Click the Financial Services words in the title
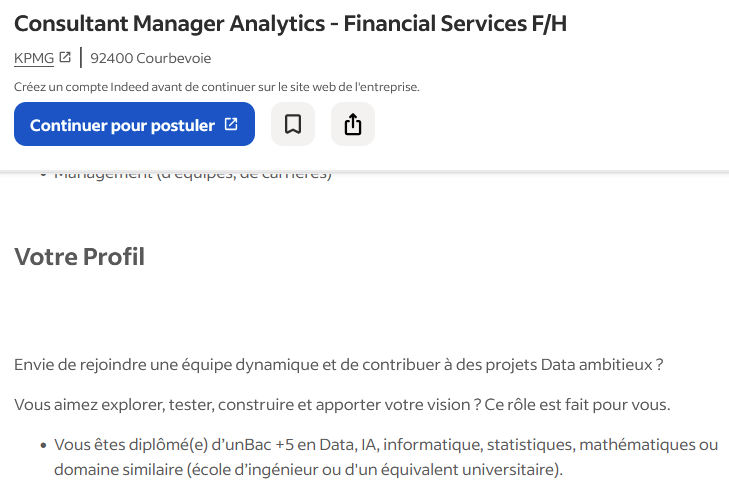The image size is (729, 495). pyautogui.click(x=436, y=24)
